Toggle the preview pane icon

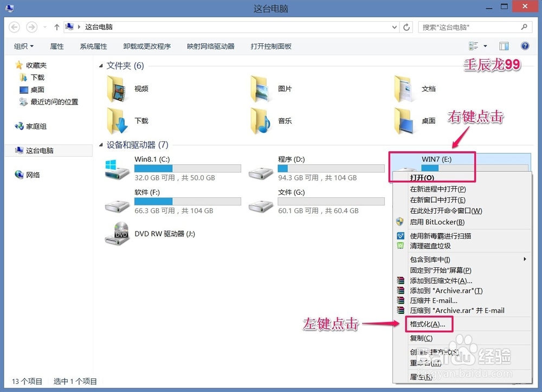pos(504,46)
